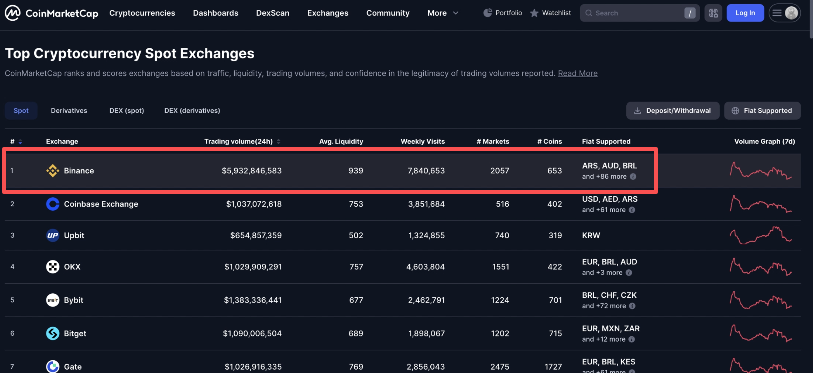Open the QR code scanner icon

[x=713, y=13]
